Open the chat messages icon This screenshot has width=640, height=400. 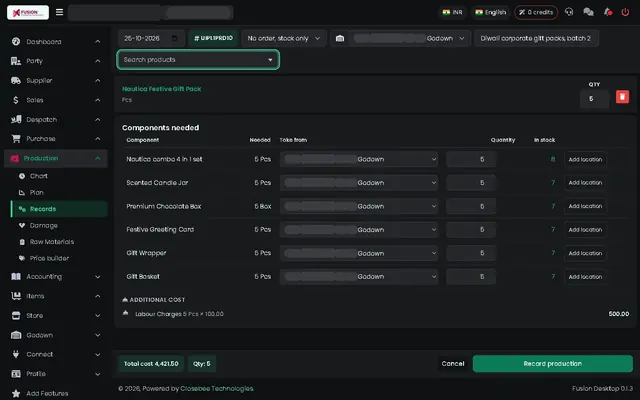click(x=588, y=12)
